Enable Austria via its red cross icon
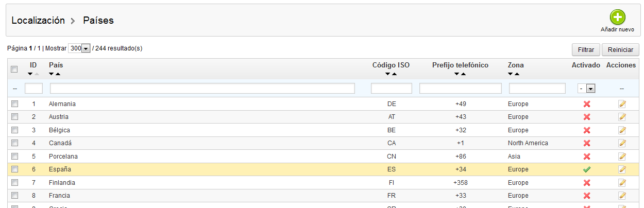Image resolution: width=644 pixels, height=208 pixels. [586, 117]
